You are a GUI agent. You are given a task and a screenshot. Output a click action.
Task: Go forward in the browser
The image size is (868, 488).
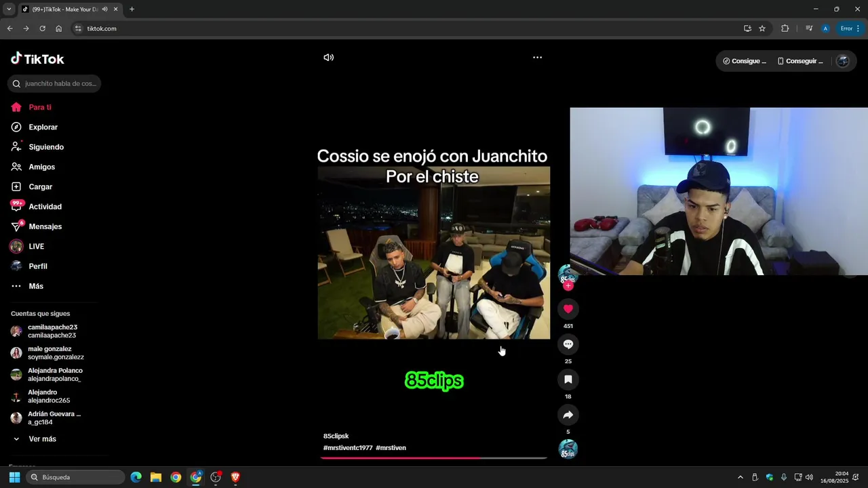point(26,28)
